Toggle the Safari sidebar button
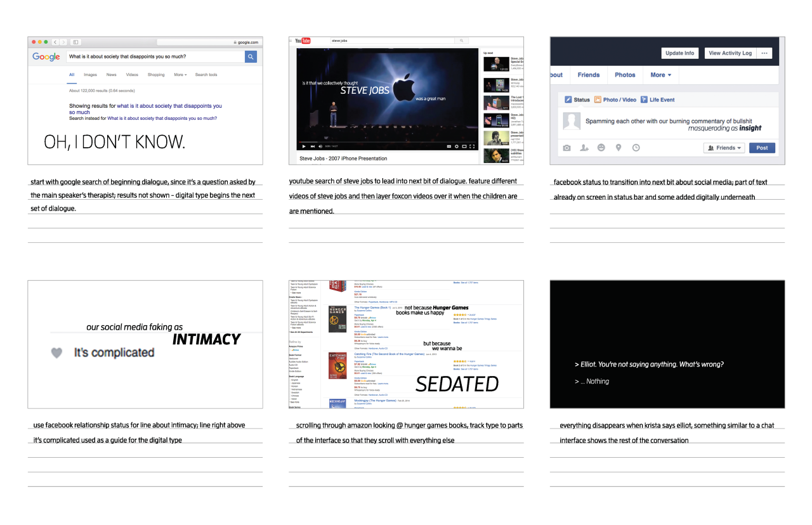The height and width of the screenshot is (525, 812). coord(75,42)
